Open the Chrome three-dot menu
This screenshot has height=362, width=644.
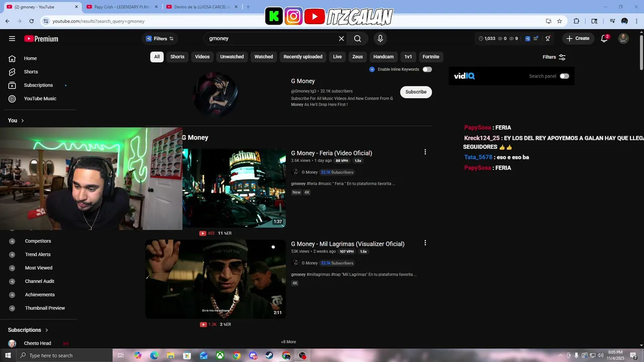pos(636,21)
